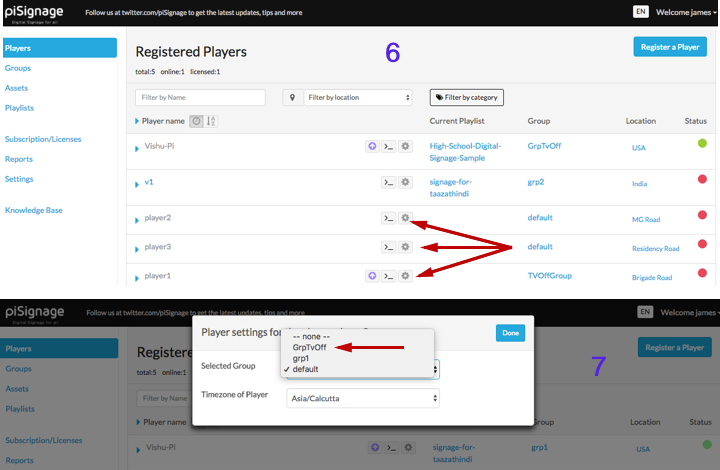This screenshot has height=470, width=720.
Task: Click the India location link
Action: click(x=640, y=184)
